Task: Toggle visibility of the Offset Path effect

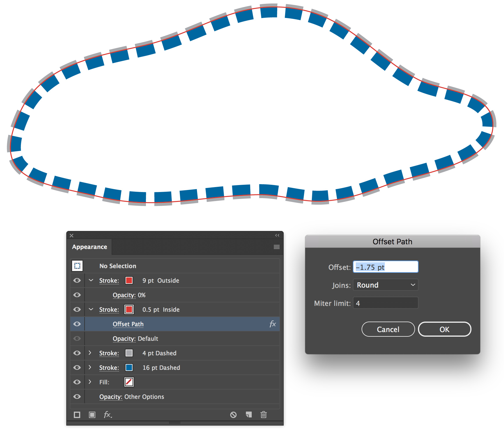Action: (x=77, y=324)
